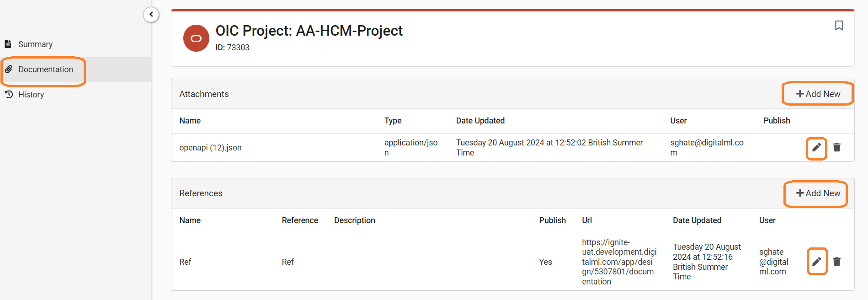Click the Publish column header in References
The width and height of the screenshot is (868, 300).
click(552, 220)
